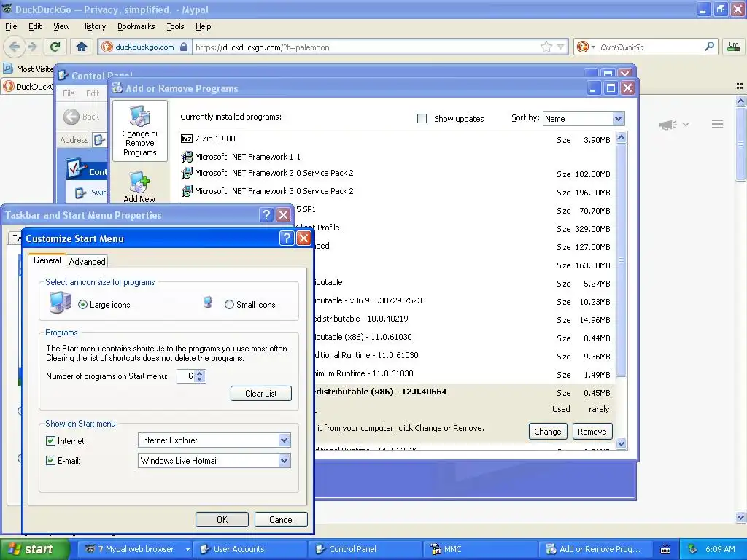Click the Clear List button
This screenshot has height=560, width=747.
click(x=261, y=393)
